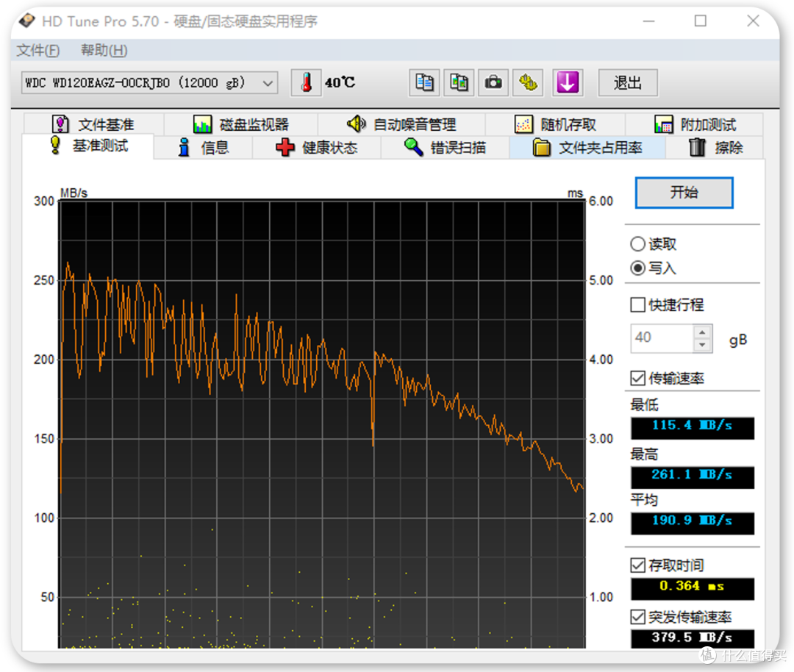Open the 磁盘监视器 disk monitor tab
Image resolution: width=794 pixels, height=672 pixels.
coord(241,124)
